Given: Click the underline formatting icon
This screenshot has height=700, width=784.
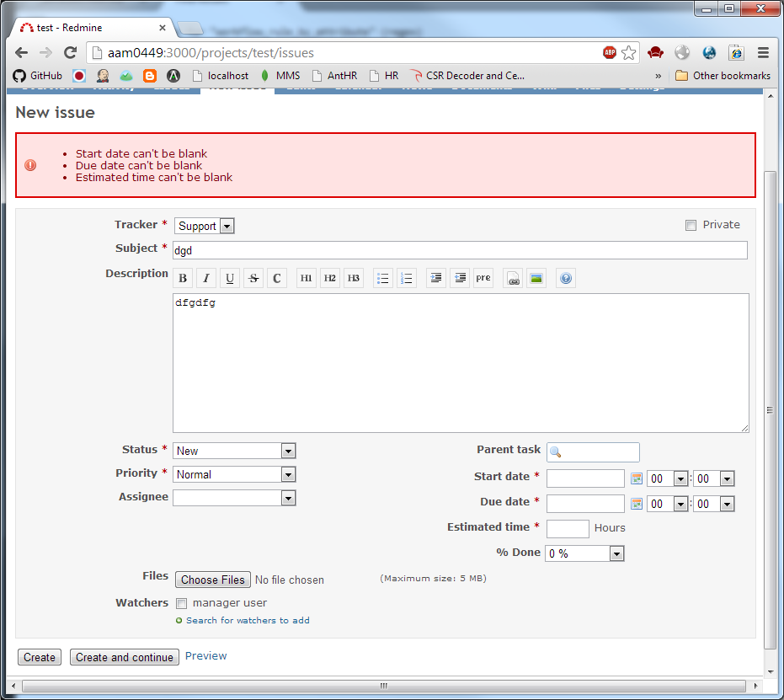Looking at the screenshot, I should [x=230, y=279].
